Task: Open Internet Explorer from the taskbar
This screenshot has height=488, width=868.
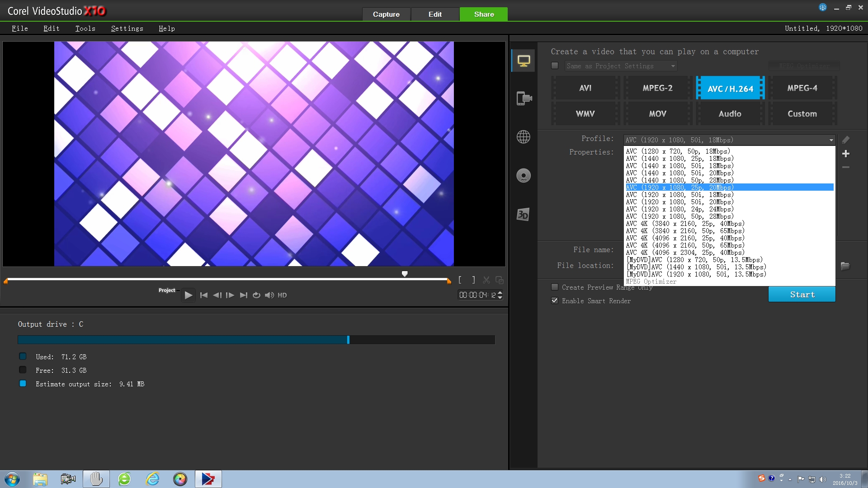Action: 153,479
